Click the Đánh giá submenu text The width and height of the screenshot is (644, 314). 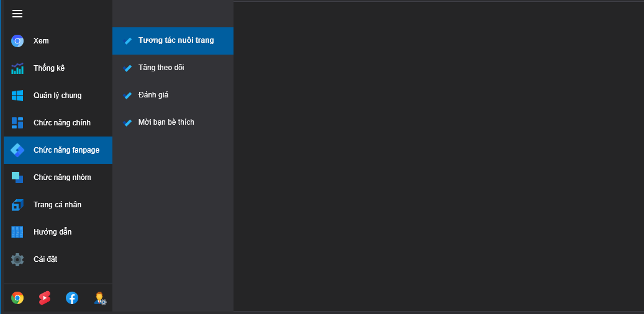tap(153, 95)
